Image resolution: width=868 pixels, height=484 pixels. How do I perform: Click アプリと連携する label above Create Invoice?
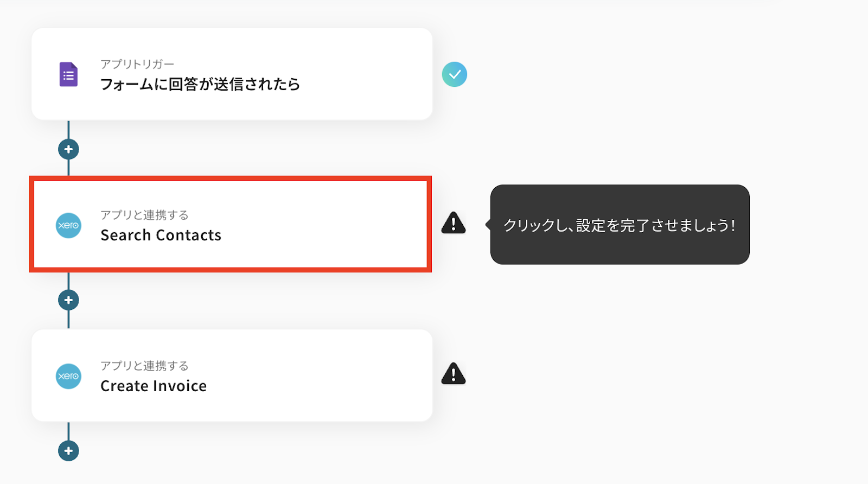(x=144, y=366)
